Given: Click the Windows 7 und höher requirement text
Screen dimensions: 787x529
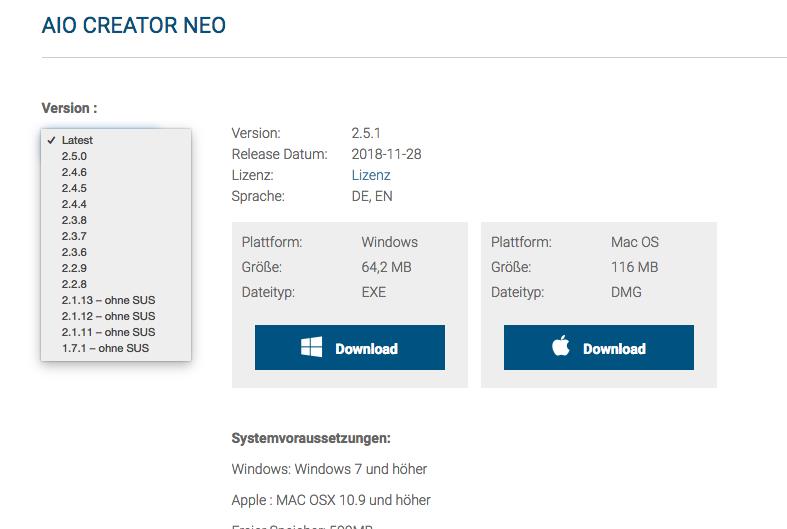Looking at the screenshot, I should coord(361,469).
